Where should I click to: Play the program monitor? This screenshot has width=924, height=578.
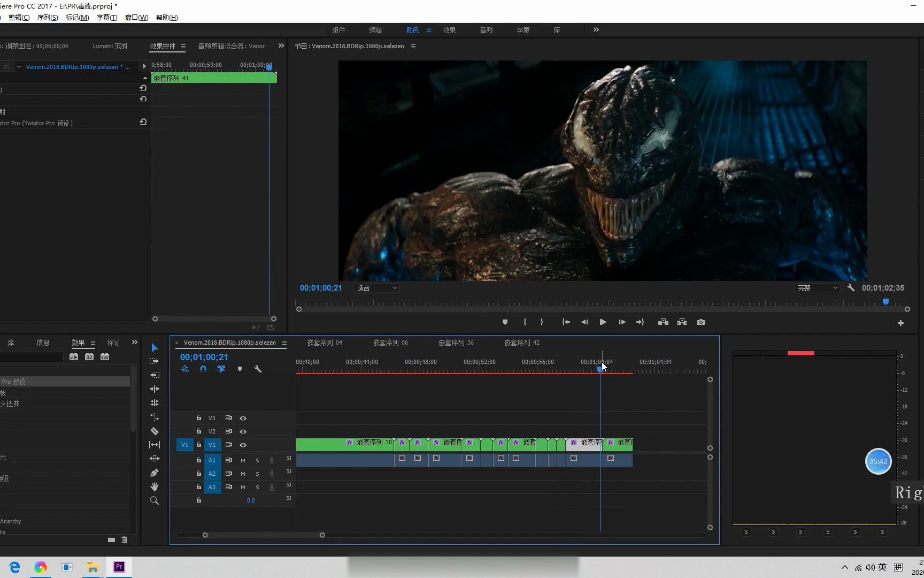coord(603,322)
